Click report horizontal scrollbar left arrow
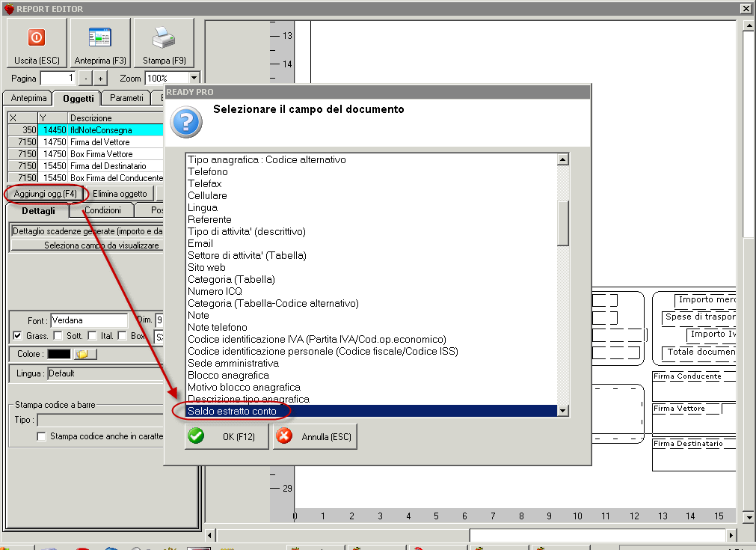This screenshot has height=550, width=756. point(209,535)
